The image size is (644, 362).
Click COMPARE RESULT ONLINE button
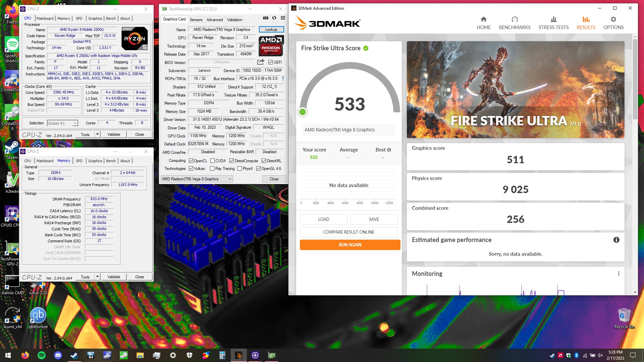348,232
